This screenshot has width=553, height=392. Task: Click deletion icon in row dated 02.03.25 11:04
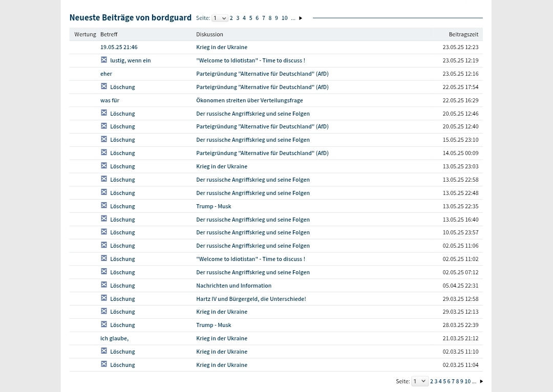point(103,364)
